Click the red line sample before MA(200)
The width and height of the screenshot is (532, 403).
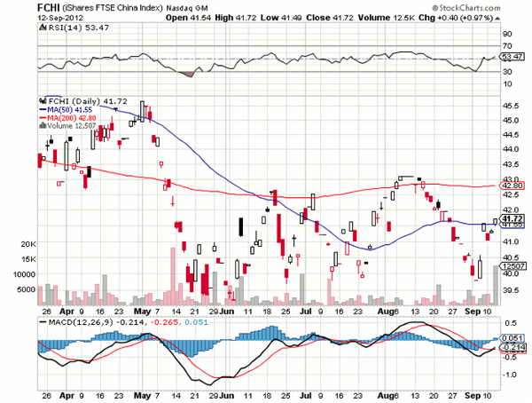click(x=43, y=118)
